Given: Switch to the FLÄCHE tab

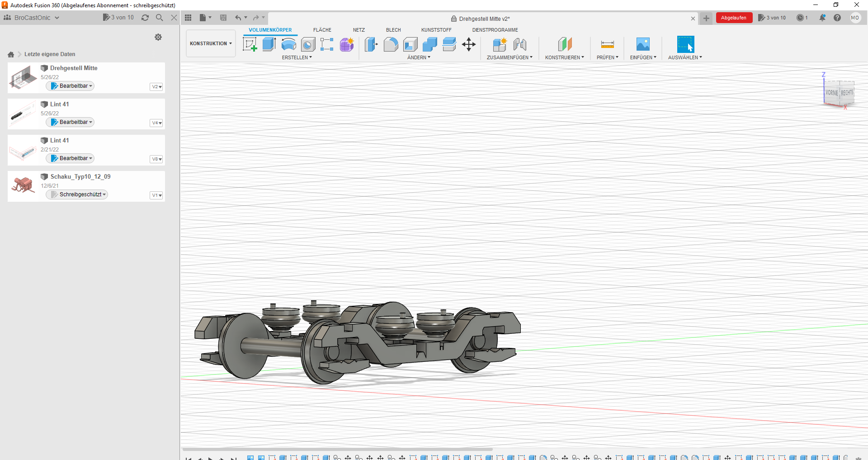Looking at the screenshot, I should coord(322,30).
